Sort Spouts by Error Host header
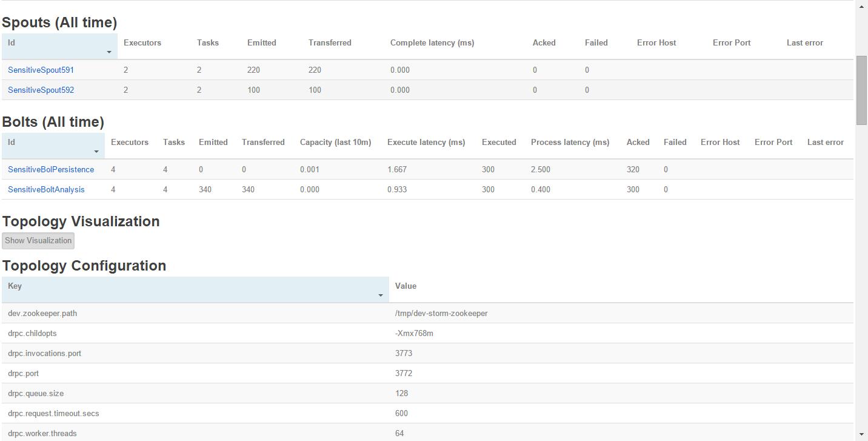The image size is (868, 441). [x=656, y=42]
